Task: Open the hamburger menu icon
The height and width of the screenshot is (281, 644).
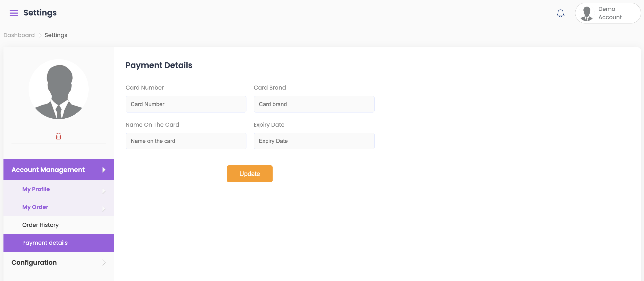Action: [14, 13]
